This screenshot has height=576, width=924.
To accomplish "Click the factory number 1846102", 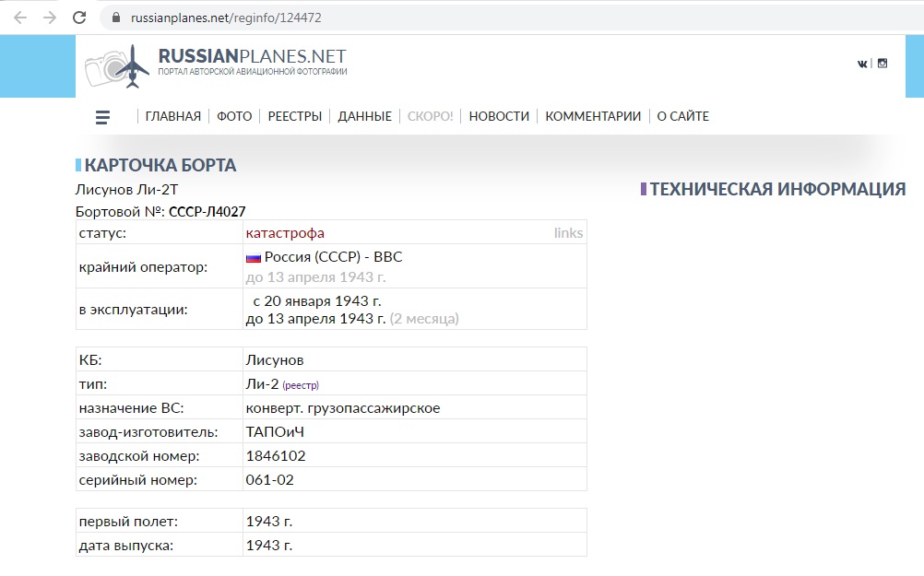I will tap(275, 456).
